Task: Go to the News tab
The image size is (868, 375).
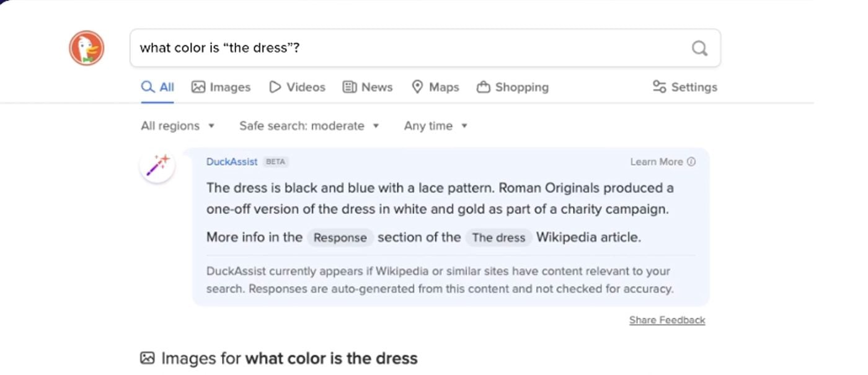Action: pos(368,87)
